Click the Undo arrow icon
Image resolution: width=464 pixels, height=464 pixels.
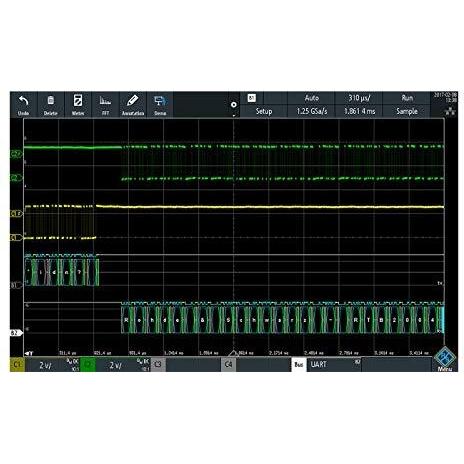tap(23, 101)
